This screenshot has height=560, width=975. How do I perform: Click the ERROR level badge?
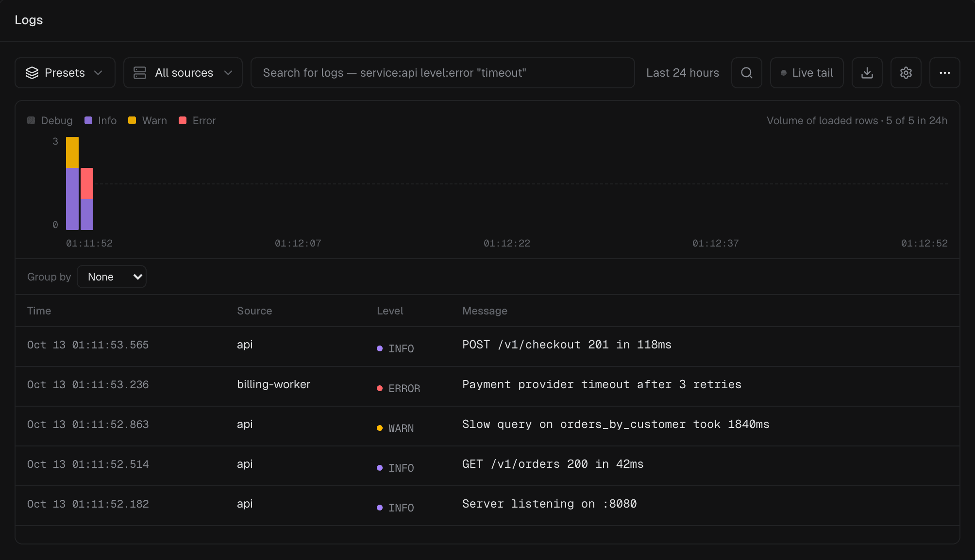point(399,388)
